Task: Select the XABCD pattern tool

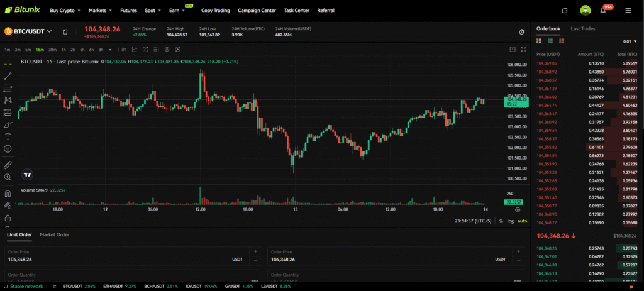Action: pos(8,100)
